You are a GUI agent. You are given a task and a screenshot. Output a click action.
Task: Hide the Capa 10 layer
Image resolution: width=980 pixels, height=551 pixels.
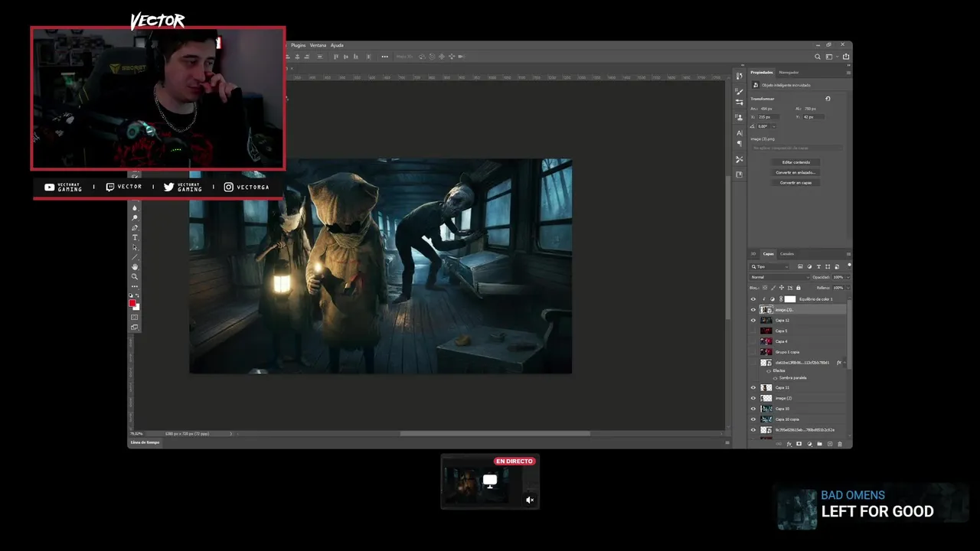753,409
